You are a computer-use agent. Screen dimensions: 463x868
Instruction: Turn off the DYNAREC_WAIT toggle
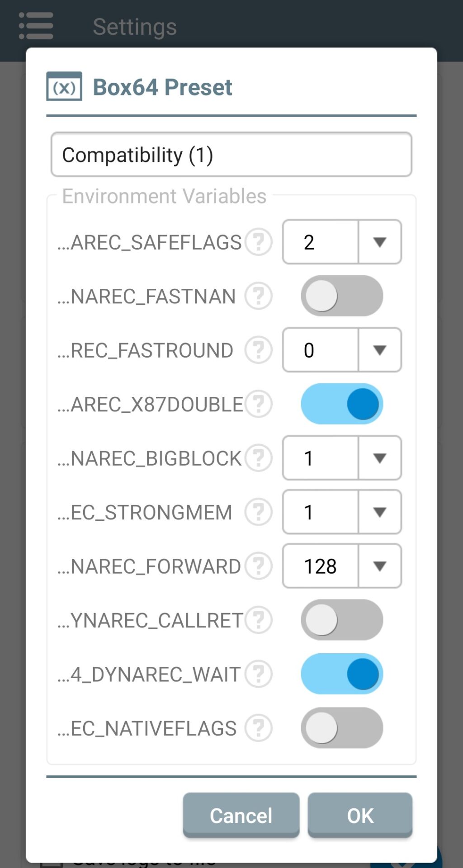342,674
